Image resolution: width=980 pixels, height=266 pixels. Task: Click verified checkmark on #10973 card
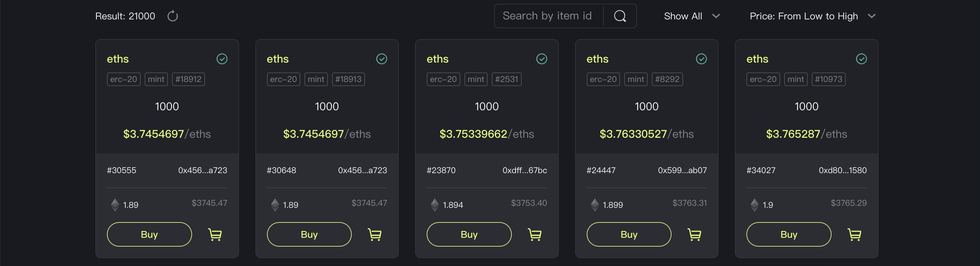(861, 59)
